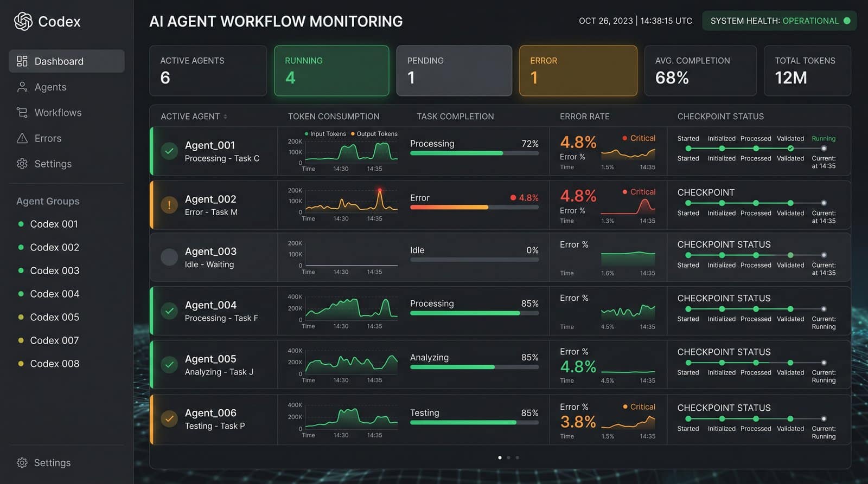This screenshot has width=868, height=484.
Task: Click Agent_005 Validated checkpoint node
Action: point(790,362)
